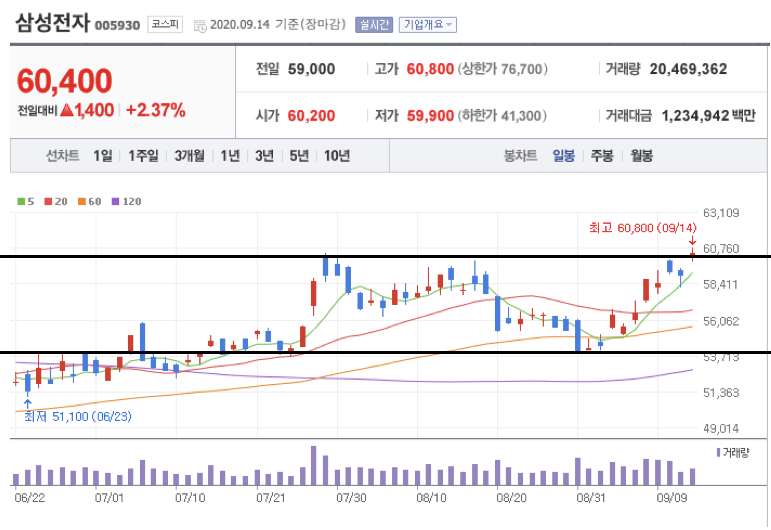The image size is (771, 530).
Task: Click the upper limit 상한가 76,700 text
Action: (503, 69)
